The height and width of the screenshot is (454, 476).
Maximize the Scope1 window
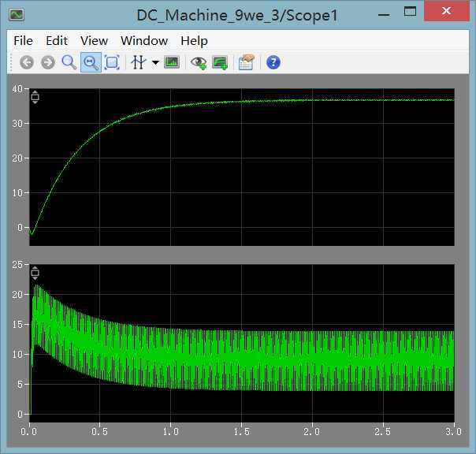coord(410,12)
